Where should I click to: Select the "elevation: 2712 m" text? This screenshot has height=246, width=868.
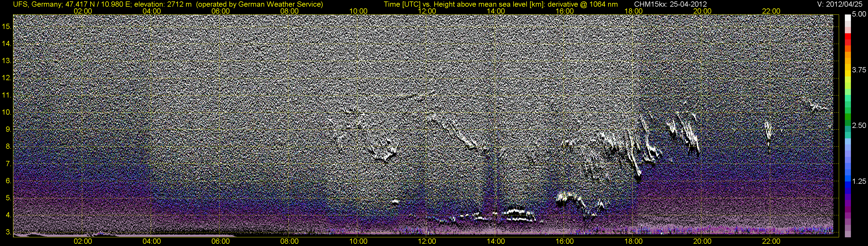[x=163, y=4]
